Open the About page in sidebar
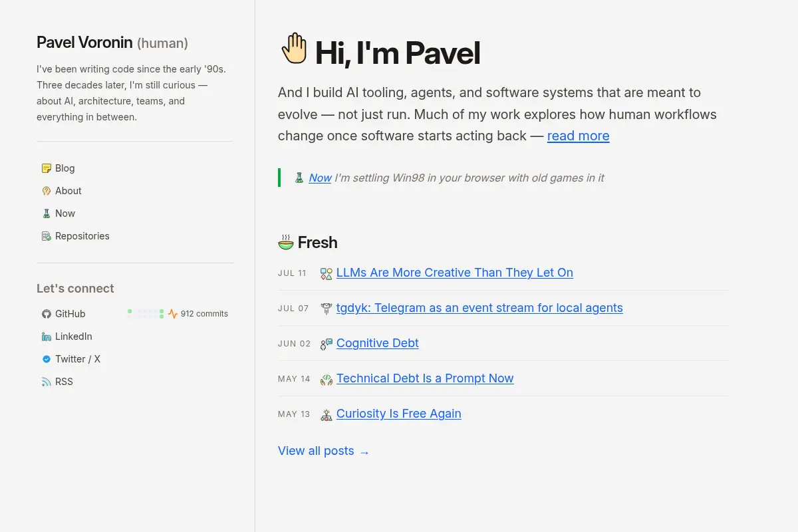Screen dimensions: 798x532 (x=68, y=191)
